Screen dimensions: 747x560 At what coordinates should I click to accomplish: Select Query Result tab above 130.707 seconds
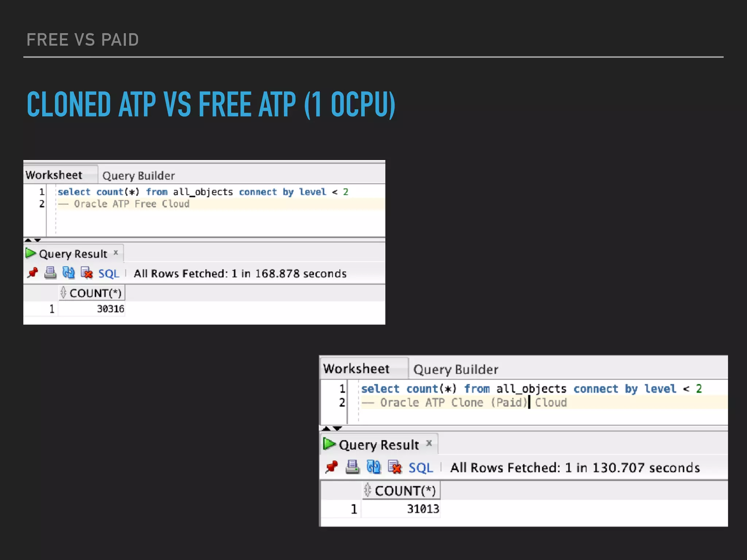(x=379, y=445)
